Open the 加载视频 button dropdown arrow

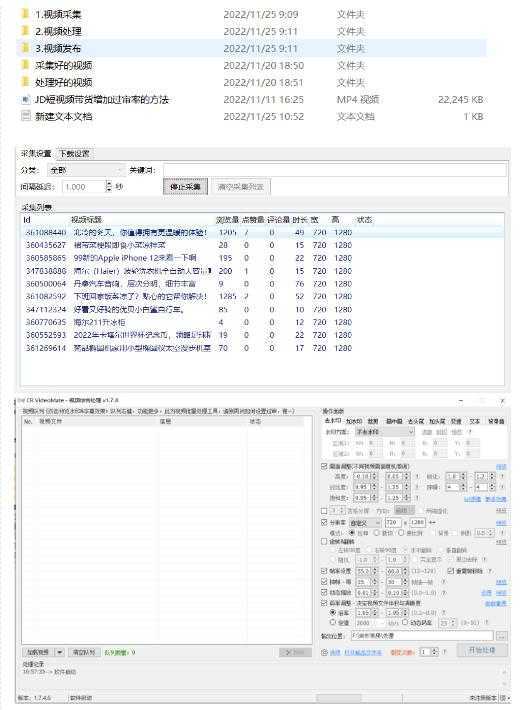point(59,652)
